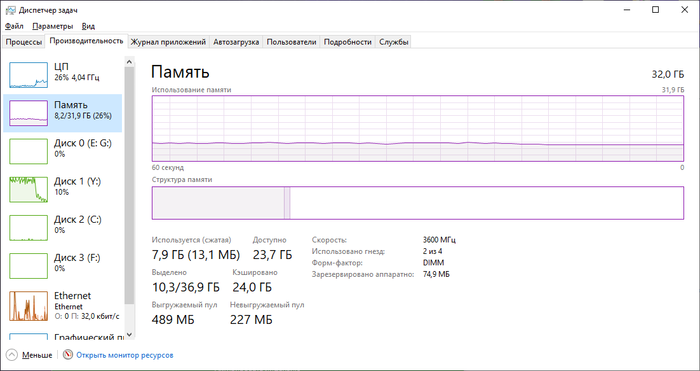Viewport: 700px width, 371px height.
Task: Click the resource monitor icon
Action: [x=68, y=355]
